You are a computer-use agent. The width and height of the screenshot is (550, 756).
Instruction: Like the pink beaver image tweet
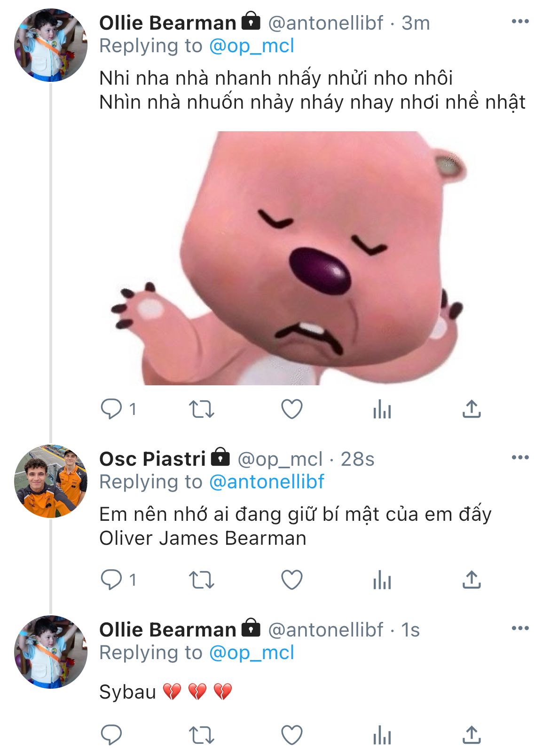[291, 409]
